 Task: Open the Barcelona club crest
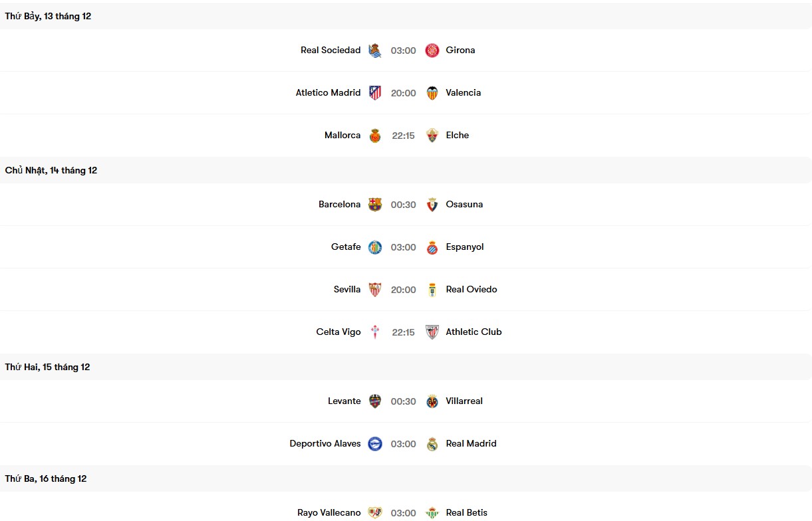tap(375, 205)
